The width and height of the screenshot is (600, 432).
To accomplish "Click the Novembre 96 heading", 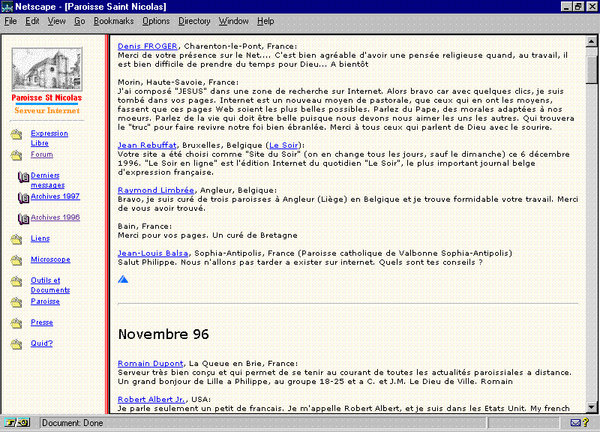I will click(163, 334).
